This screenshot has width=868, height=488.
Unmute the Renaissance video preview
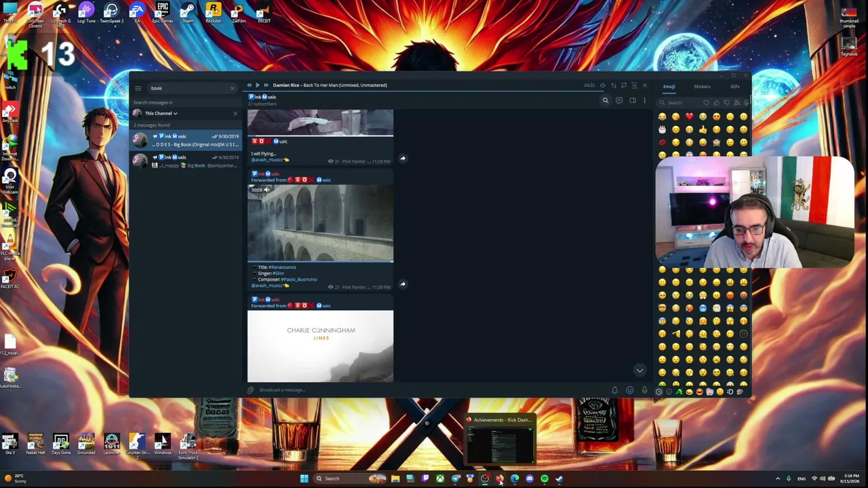tap(267, 190)
